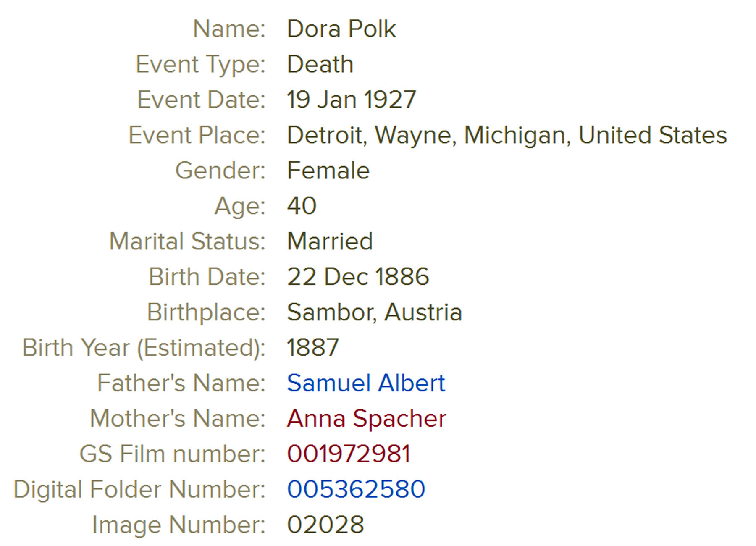Click the estimated birth year 1887

(x=312, y=348)
